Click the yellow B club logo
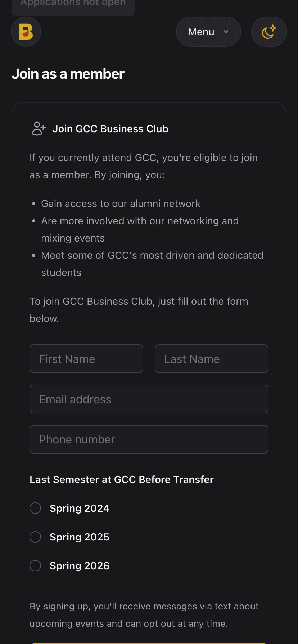The width and height of the screenshot is (298, 644). (26, 32)
